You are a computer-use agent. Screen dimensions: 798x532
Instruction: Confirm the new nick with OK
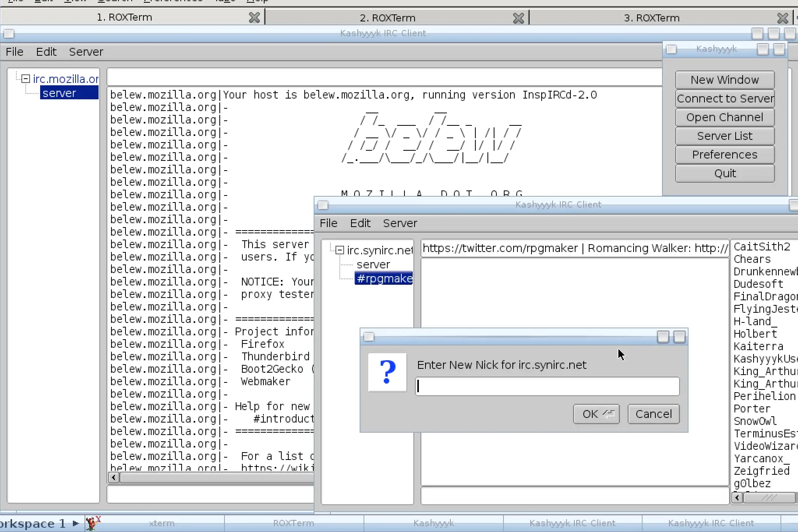point(597,414)
